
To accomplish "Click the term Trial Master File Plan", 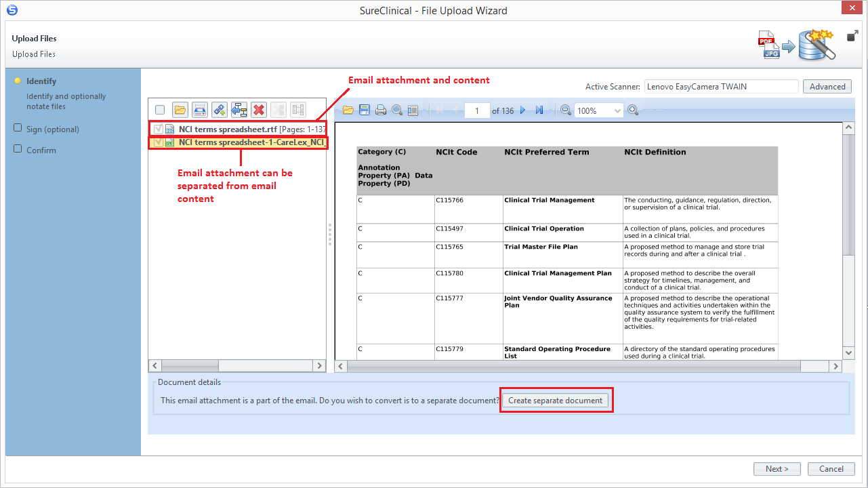I will point(541,247).
